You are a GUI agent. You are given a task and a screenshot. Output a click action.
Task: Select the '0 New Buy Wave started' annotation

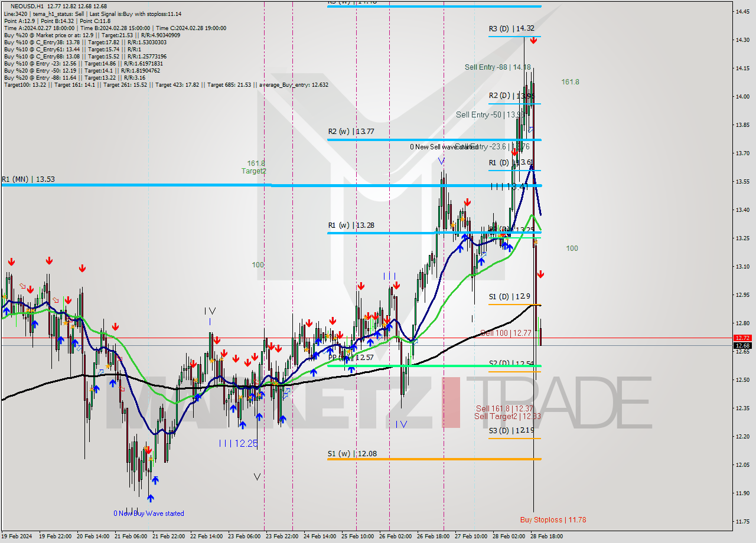(x=149, y=513)
